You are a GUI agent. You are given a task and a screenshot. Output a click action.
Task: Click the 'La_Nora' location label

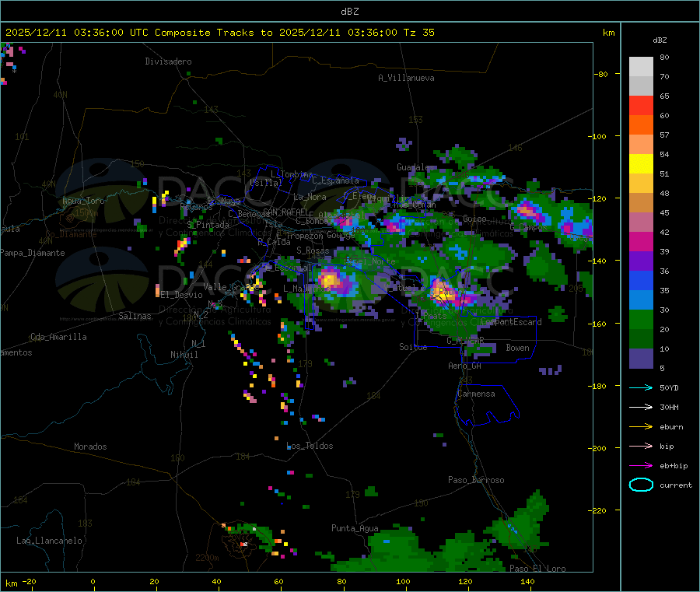tap(310, 197)
